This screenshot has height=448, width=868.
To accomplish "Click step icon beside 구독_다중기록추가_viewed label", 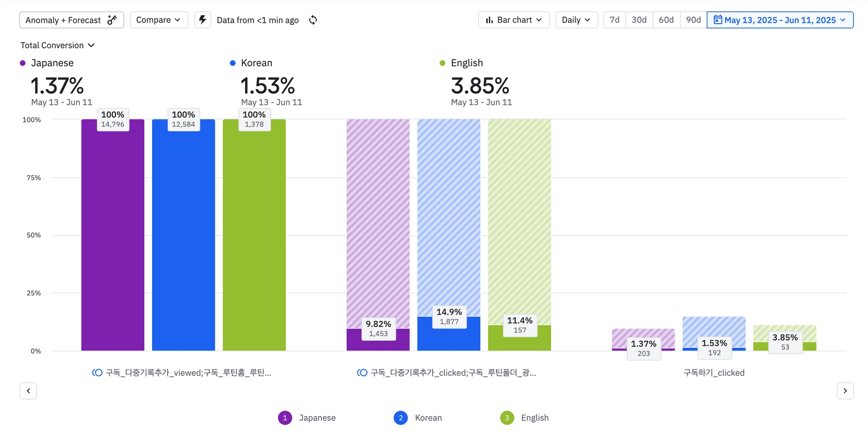I will 97,373.
